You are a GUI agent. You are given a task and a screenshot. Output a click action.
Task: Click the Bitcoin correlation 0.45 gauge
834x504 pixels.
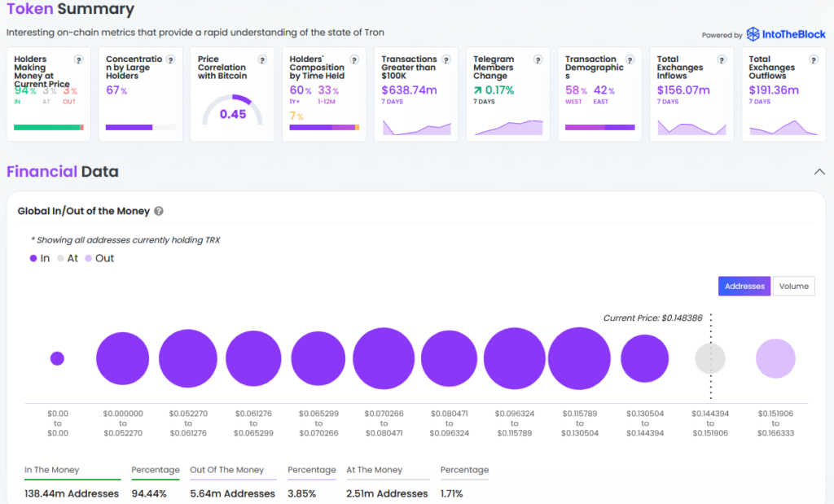(232, 110)
